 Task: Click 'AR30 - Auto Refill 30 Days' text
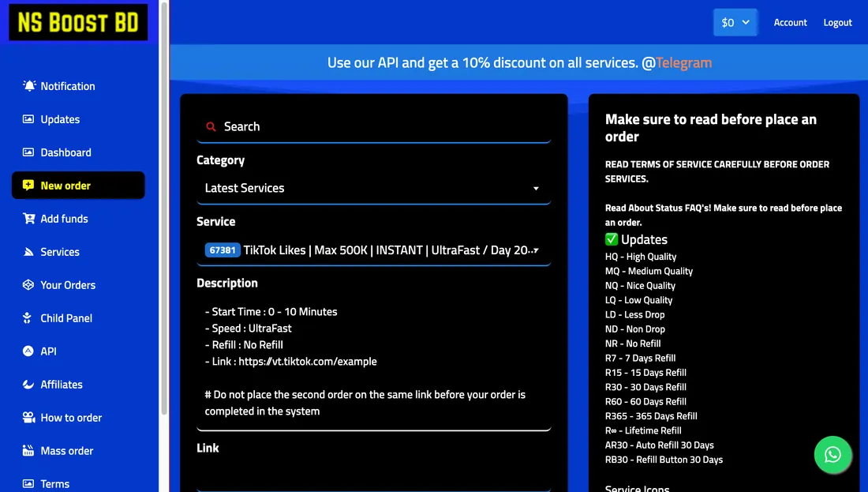660,445
